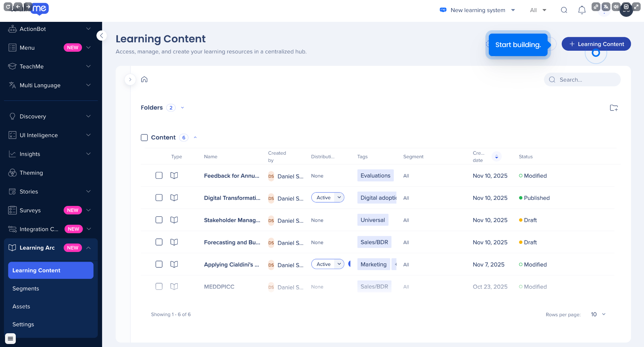Create a new folder with folder-plus icon
The image size is (644, 347).
(614, 108)
